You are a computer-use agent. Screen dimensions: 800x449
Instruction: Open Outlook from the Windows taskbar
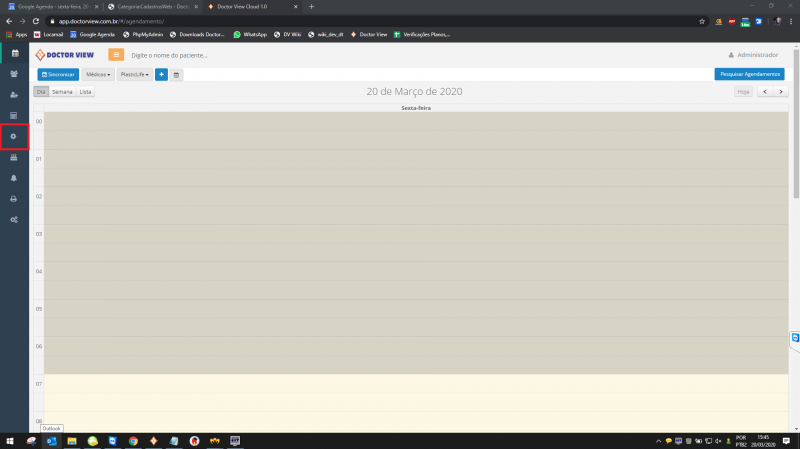point(51,441)
